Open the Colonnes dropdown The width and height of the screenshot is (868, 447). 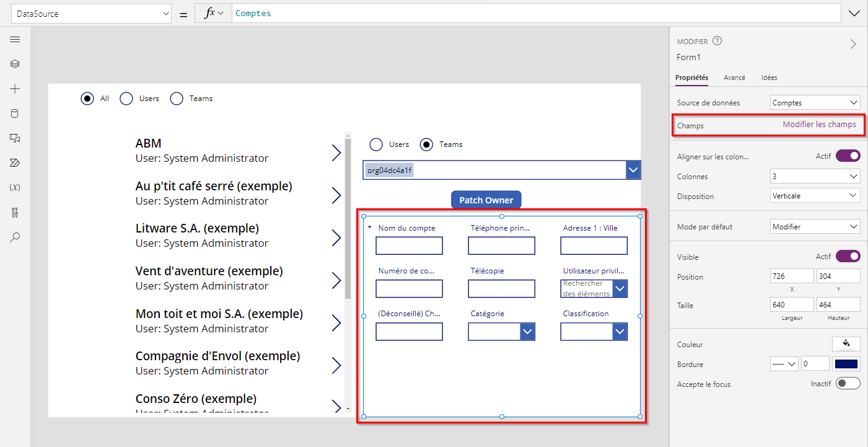[815, 176]
